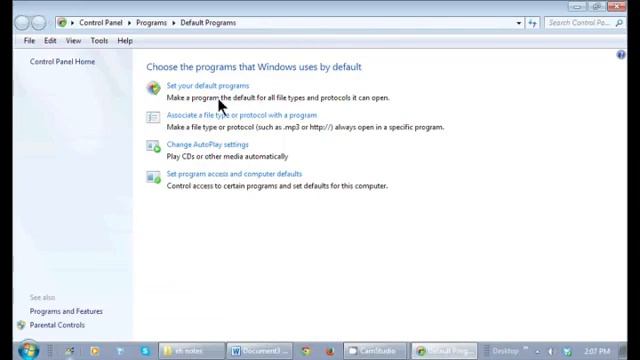Click Programs in the breadcrumb
Viewport: 640px width, 360px height.
point(151,23)
